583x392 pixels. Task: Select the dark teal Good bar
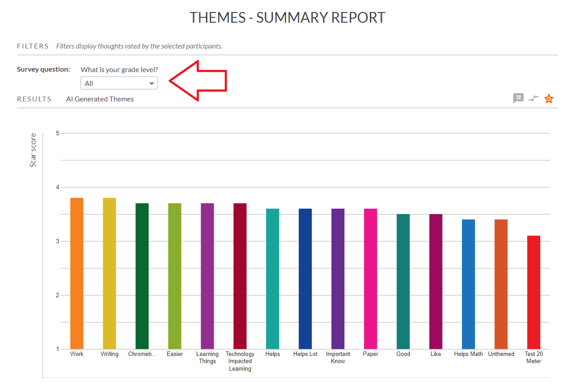coord(403,282)
